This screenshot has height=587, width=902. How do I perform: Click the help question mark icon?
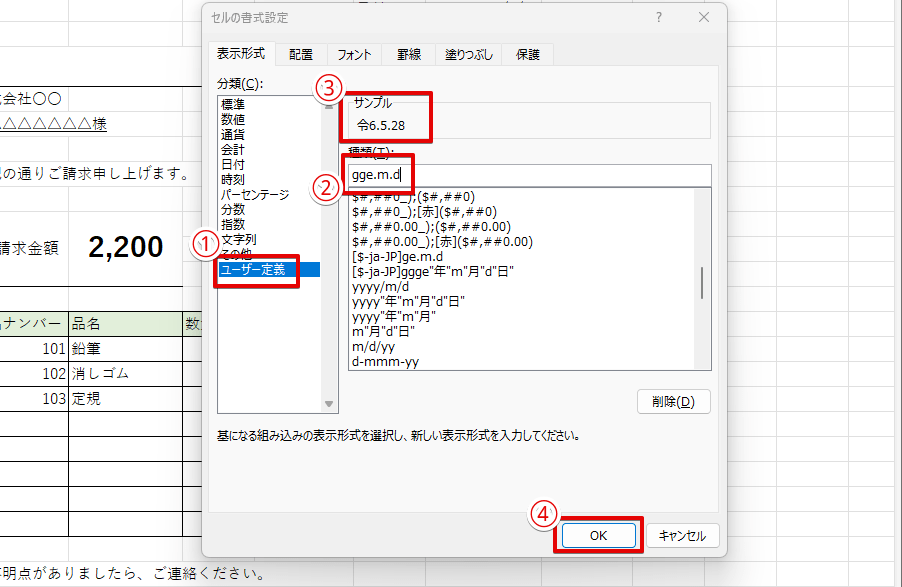pyautogui.click(x=659, y=18)
